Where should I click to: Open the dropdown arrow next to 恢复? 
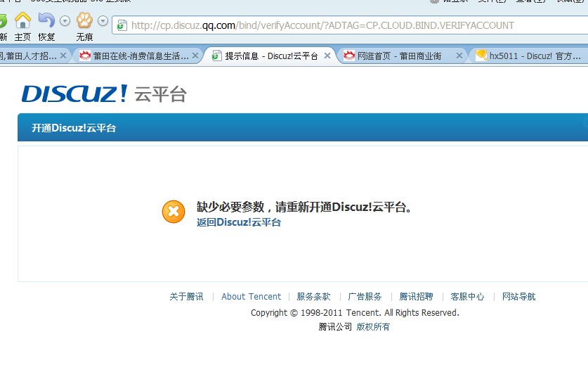coord(65,21)
